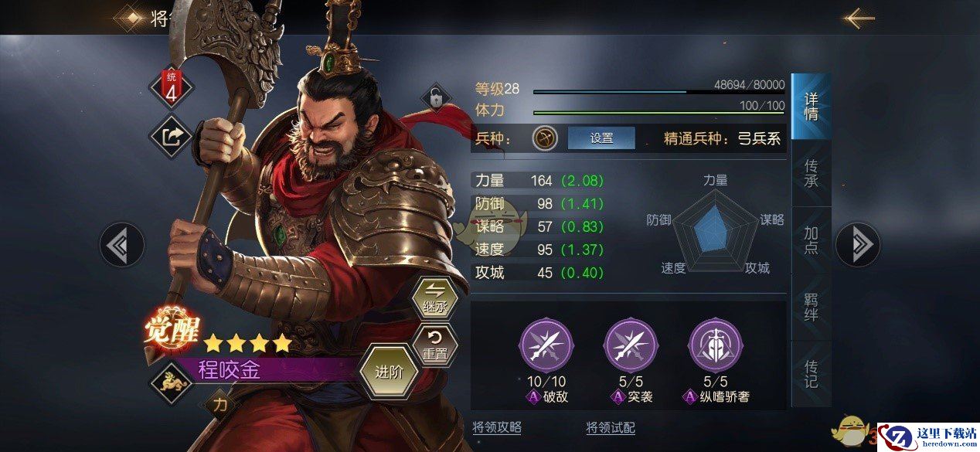Show previous general with left chevron
Screen dimensions: 980x452
pos(122,245)
